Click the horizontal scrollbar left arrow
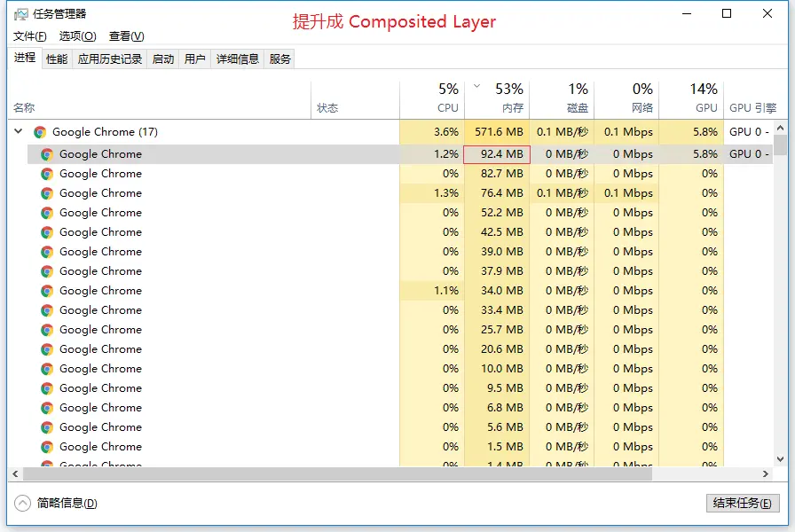Viewport: 795px width, 532px height. (15, 473)
